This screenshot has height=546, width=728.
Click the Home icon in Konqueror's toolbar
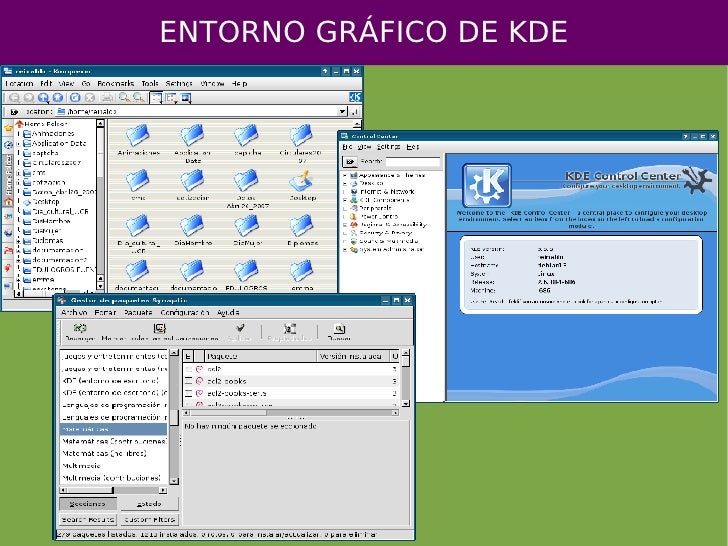58,98
